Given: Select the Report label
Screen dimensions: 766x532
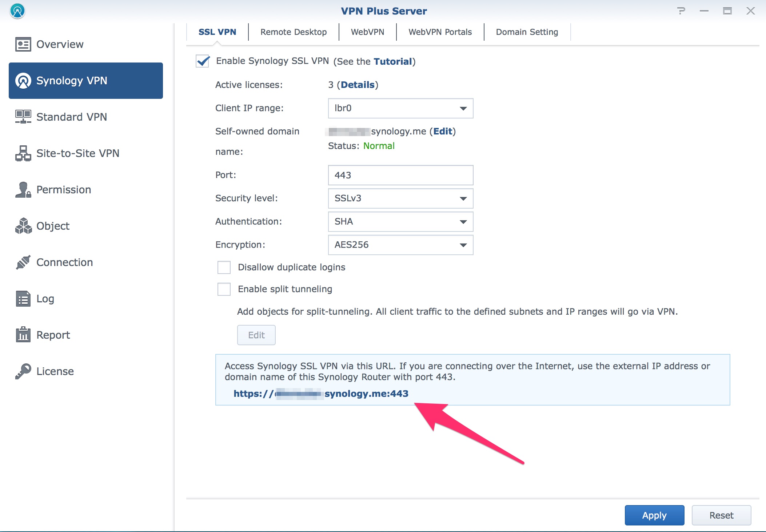Looking at the screenshot, I should (x=53, y=335).
